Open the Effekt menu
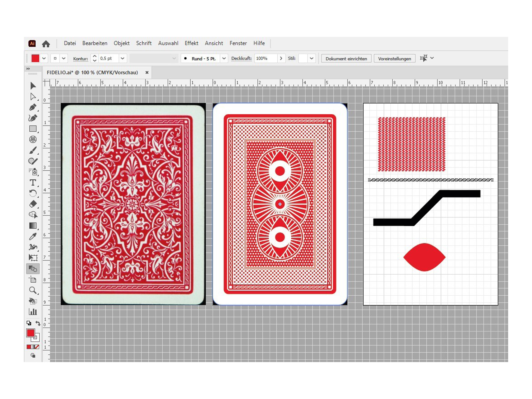Viewport: 532px width, 399px height. tap(191, 43)
